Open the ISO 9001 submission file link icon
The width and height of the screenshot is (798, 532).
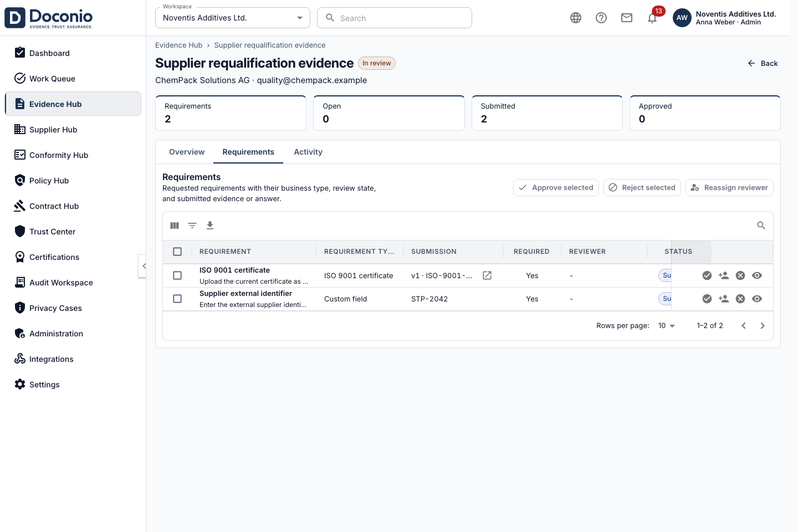pyautogui.click(x=487, y=275)
